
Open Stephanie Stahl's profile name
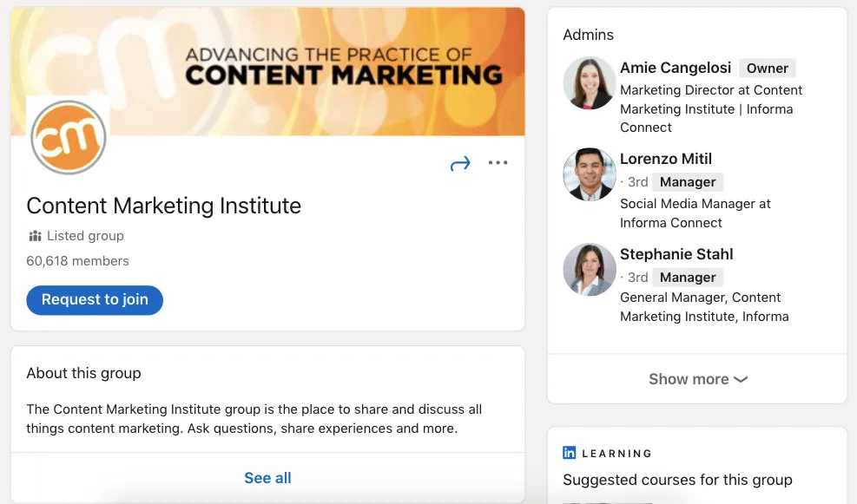click(x=676, y=254)
